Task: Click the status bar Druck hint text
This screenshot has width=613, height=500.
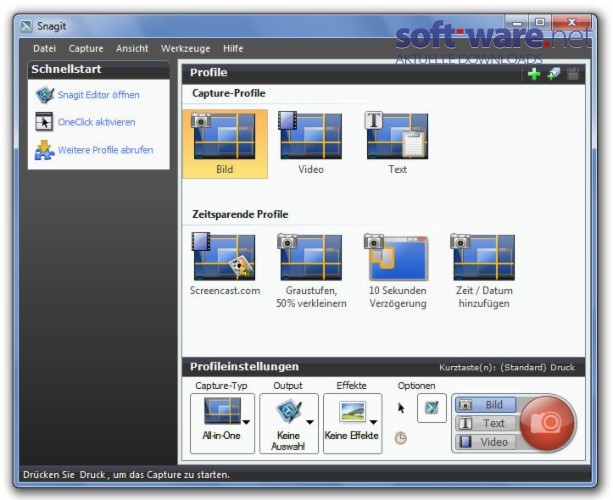Action: pos(126,475)
